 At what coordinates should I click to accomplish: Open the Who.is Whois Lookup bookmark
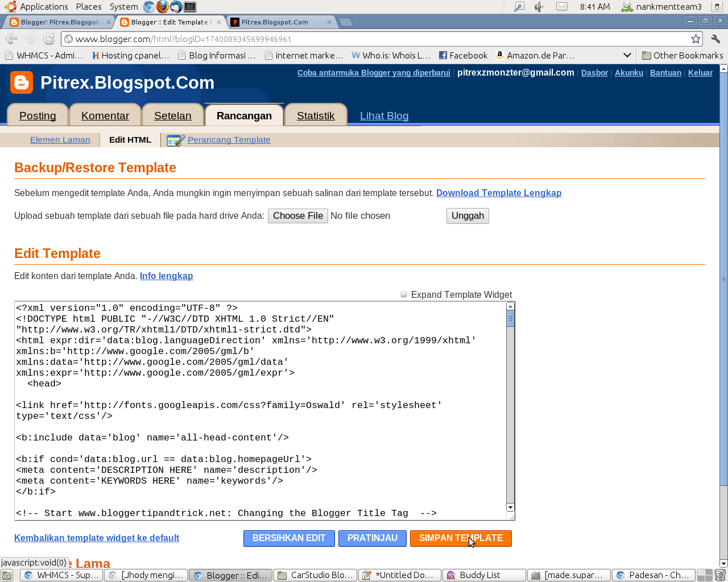tap(391, 55)
